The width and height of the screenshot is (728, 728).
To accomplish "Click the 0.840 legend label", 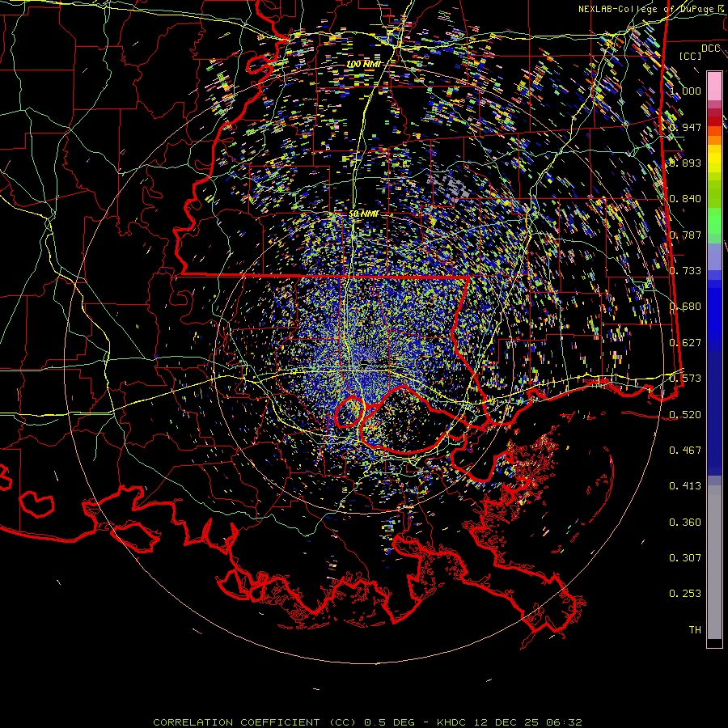I will [x=685, y=199].
